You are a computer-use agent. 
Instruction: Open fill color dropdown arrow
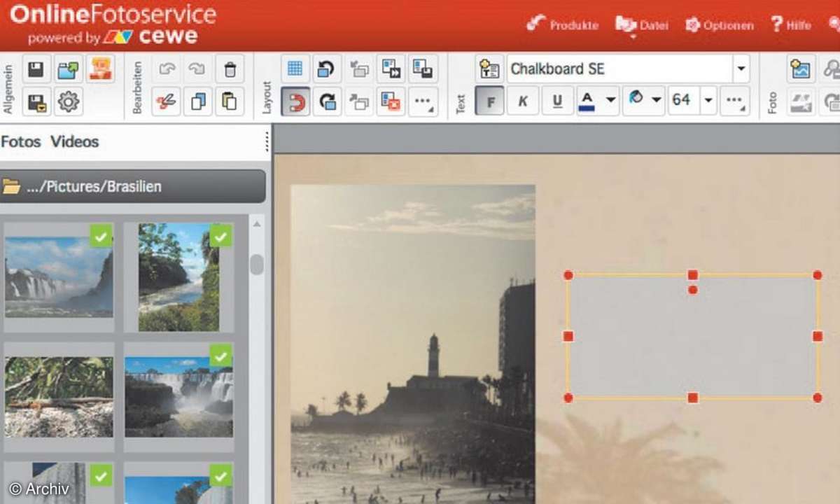click(657, 101)
